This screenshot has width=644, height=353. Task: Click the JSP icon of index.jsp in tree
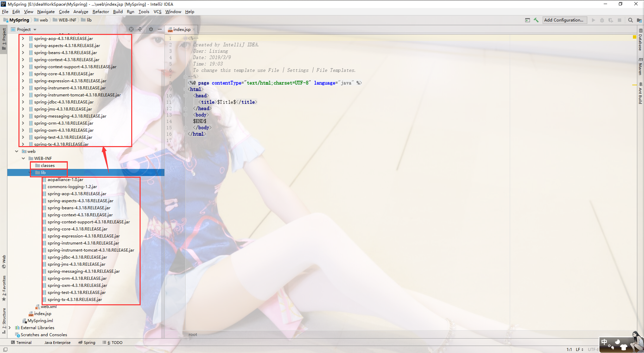31,314
